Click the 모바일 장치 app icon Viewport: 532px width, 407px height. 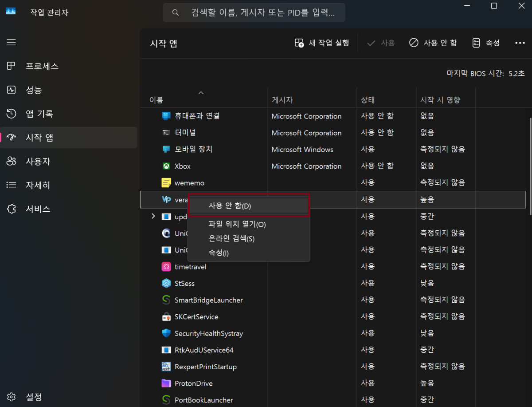click(166, 149)
